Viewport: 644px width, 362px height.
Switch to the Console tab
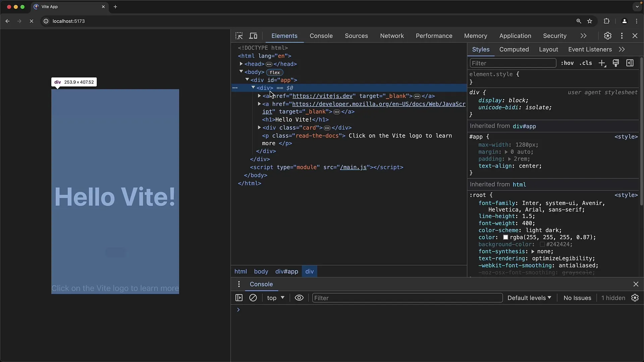coord(321,36)
